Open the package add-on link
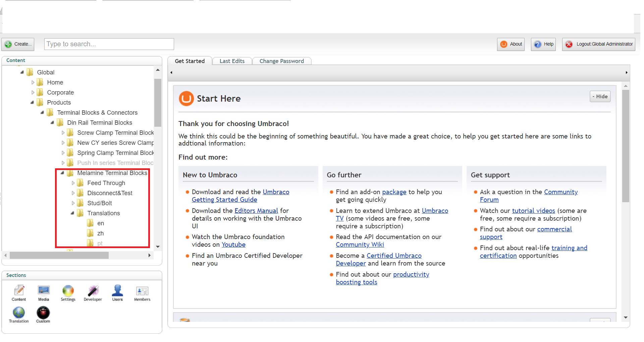644x342 pixels. (x=394, y=192)
